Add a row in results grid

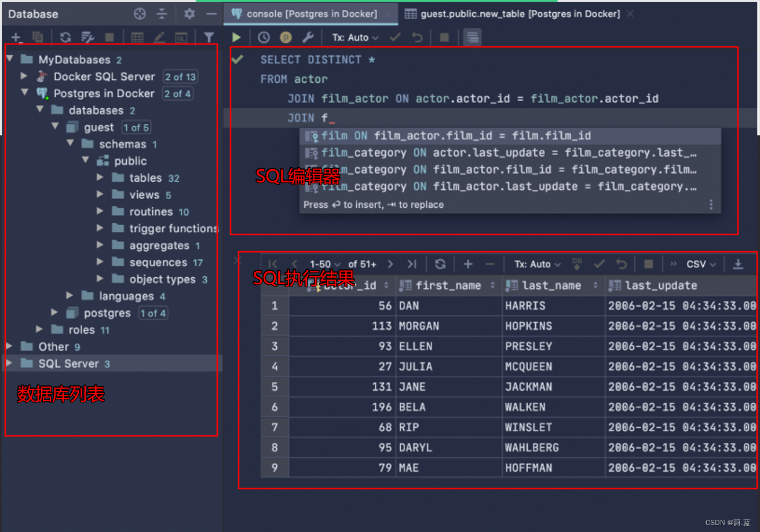(468, 264)
